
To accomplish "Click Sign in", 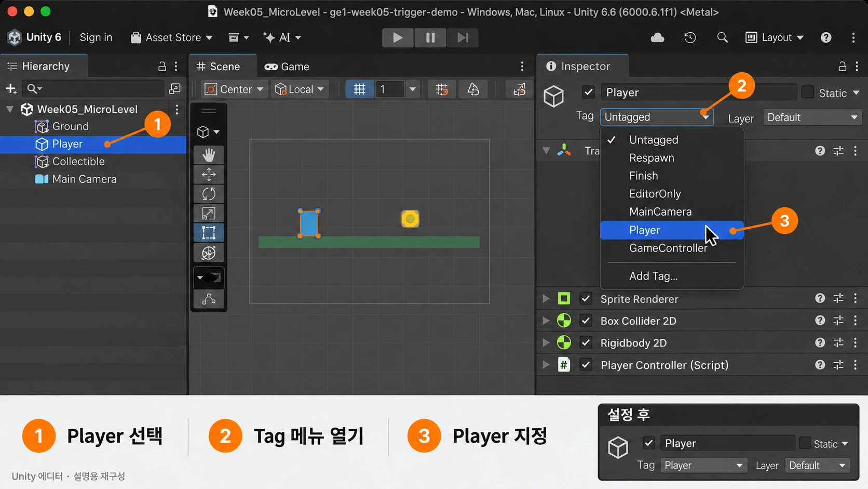I will pyautogui.click(x=96, y=37).
